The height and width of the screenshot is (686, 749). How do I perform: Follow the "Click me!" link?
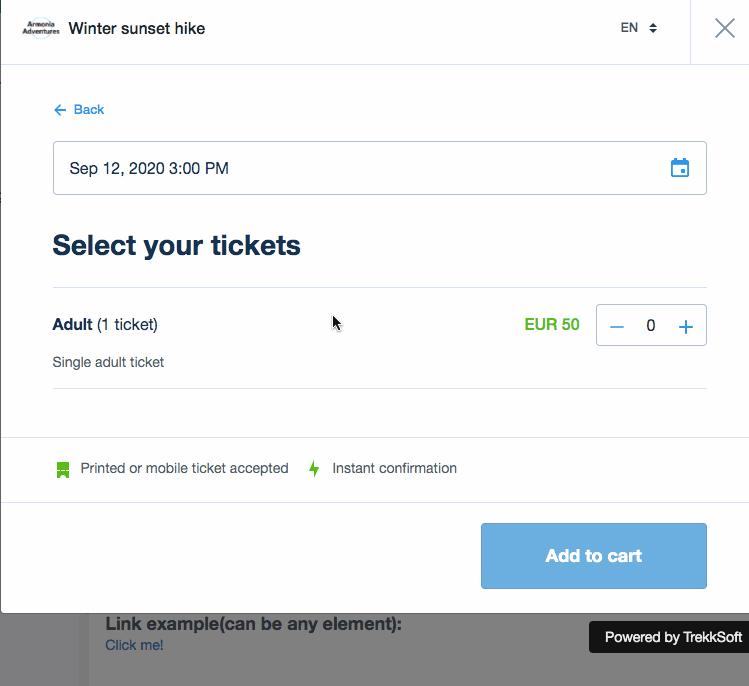134,645
